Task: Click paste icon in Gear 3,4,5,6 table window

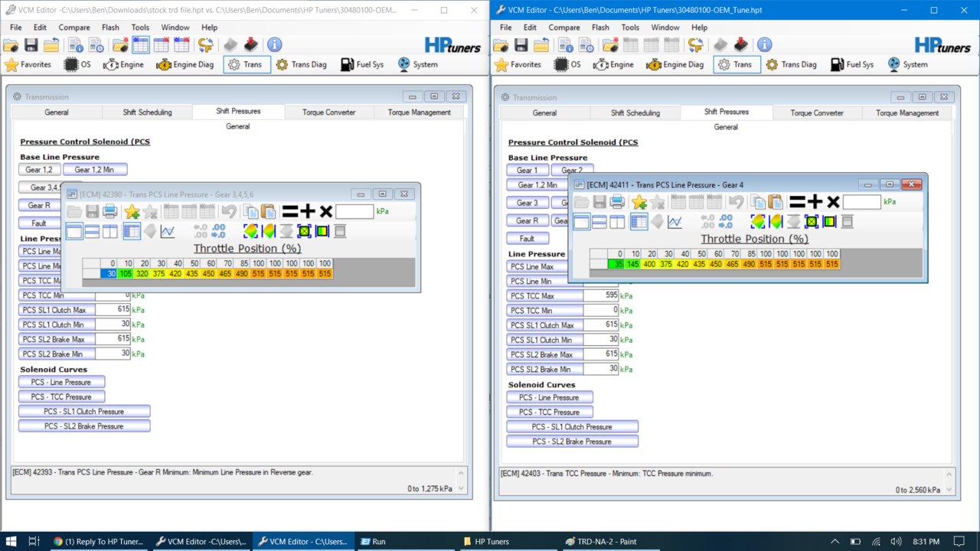Action: coord(268,212)
